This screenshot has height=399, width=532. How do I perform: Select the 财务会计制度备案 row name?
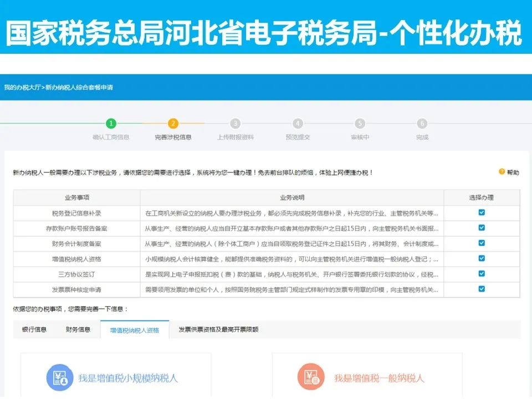(76, 244)
